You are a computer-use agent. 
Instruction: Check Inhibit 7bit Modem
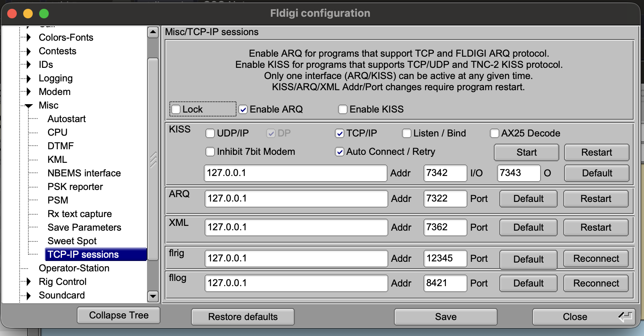(x=210, y=152)
